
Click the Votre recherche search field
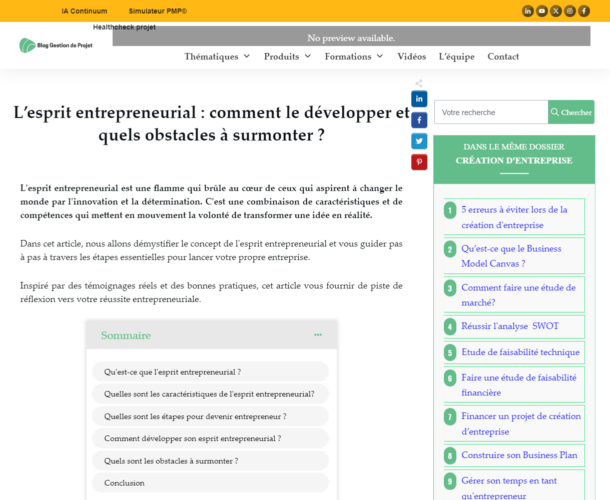(x=491, y=112)
